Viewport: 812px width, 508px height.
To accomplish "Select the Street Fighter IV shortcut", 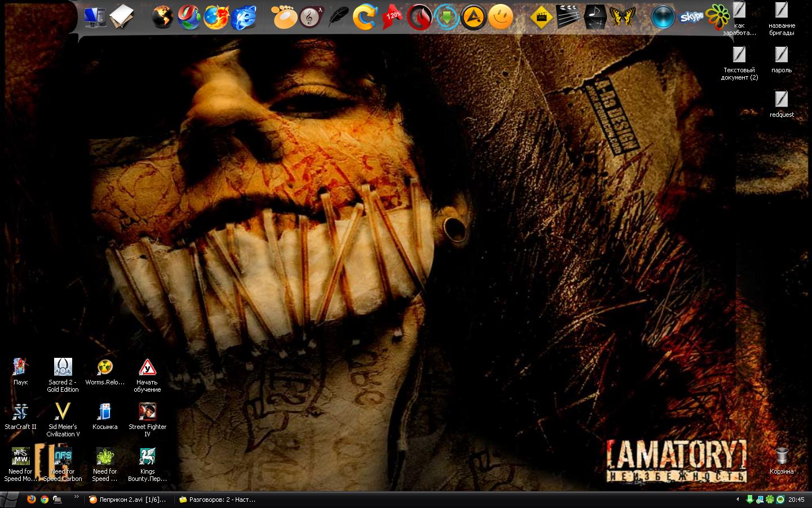I will (x=147, y=419).
